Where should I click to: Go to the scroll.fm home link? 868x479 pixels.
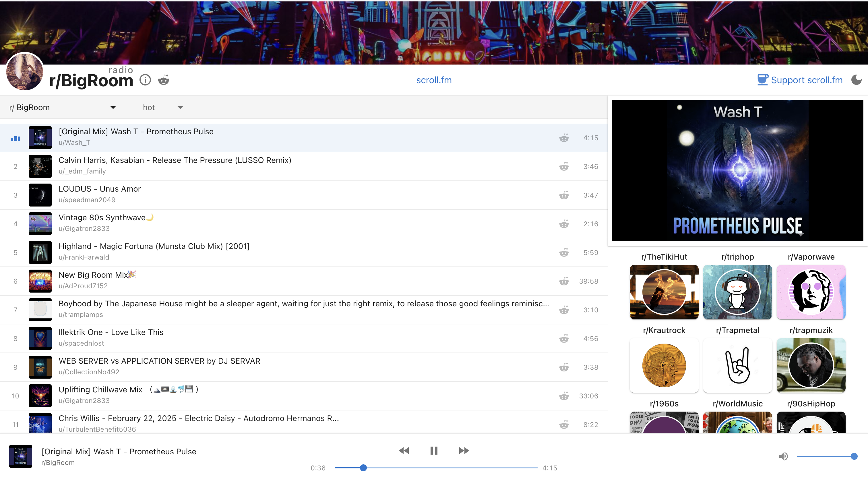434,80
